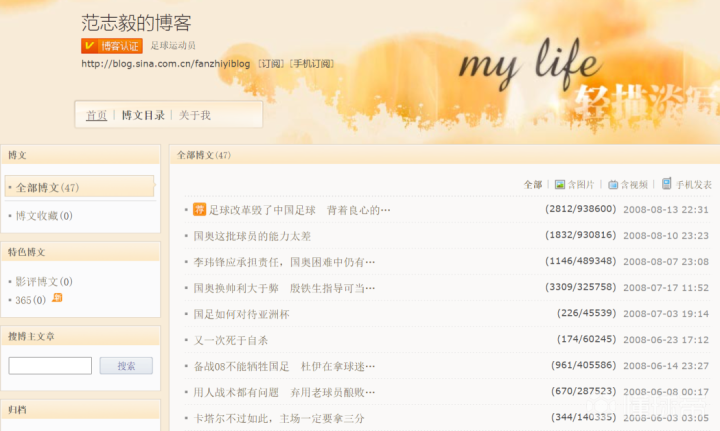
Task: Open 影评博文(0) category
Action: coord(44,282)
